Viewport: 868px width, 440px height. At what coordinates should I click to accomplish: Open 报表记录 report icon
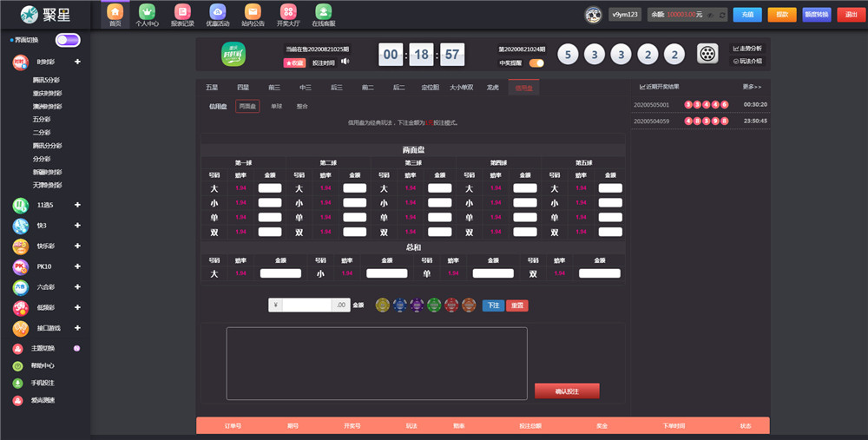(181, 12)
